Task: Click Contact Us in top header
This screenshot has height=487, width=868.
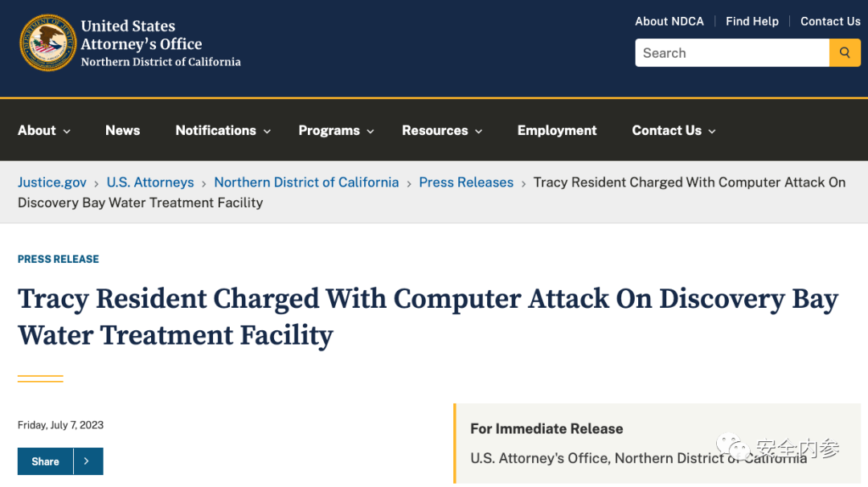Action: coord(830,22)
